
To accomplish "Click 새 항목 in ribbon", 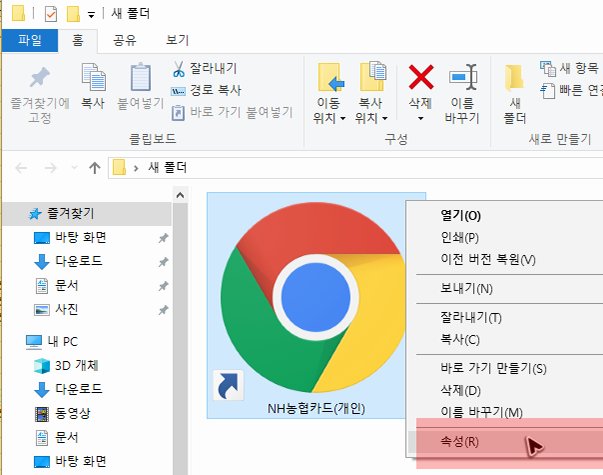I will (569, 68).
